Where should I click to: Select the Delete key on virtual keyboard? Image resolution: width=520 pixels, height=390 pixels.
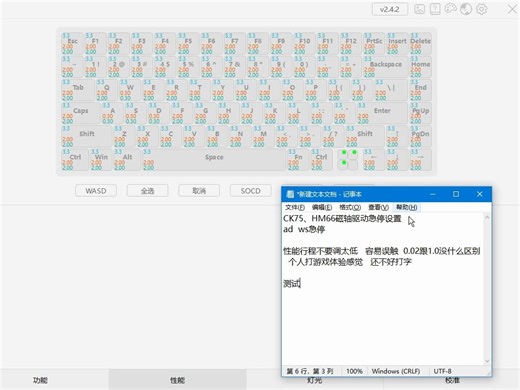coord(420,43)
